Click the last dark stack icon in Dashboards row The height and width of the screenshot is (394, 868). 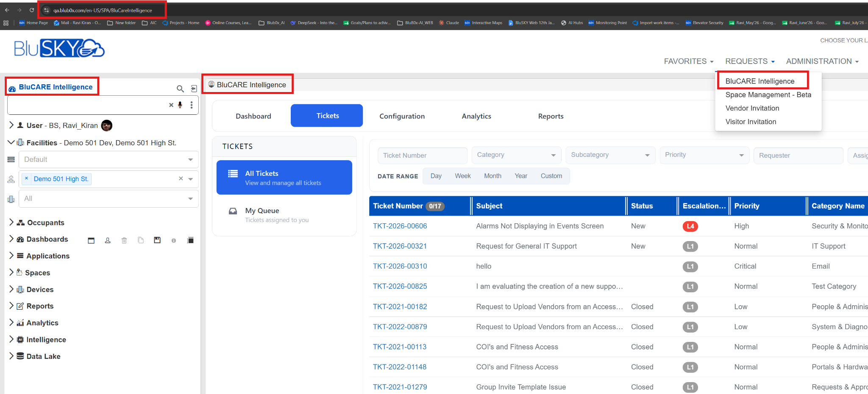point(190,240)
